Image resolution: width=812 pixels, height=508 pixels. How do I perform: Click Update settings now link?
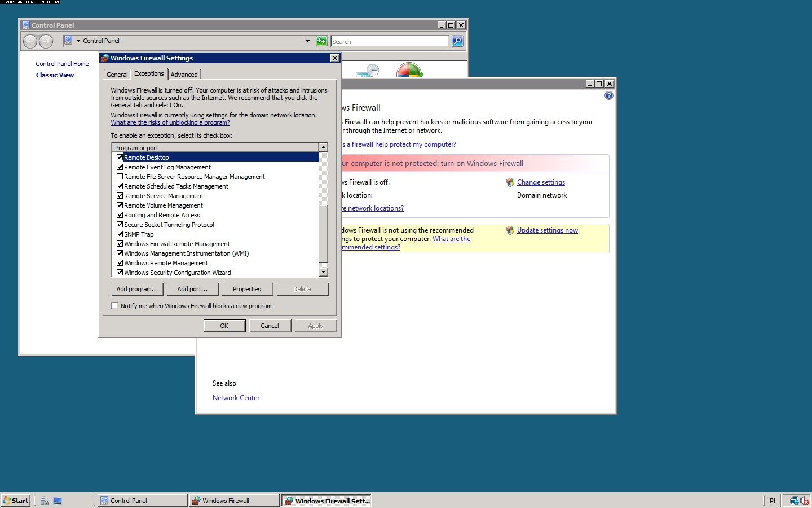coord(548,230)
